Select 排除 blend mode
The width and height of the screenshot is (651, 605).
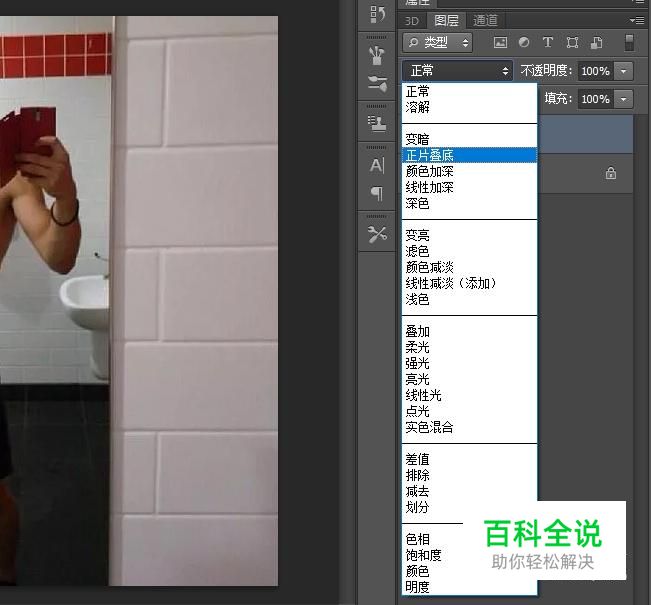coord(470,475)
